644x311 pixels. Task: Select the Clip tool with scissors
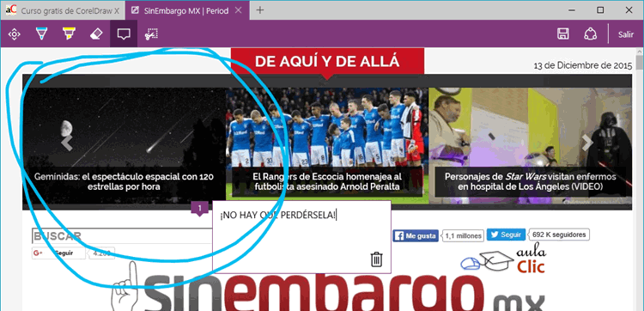(151, 34)
